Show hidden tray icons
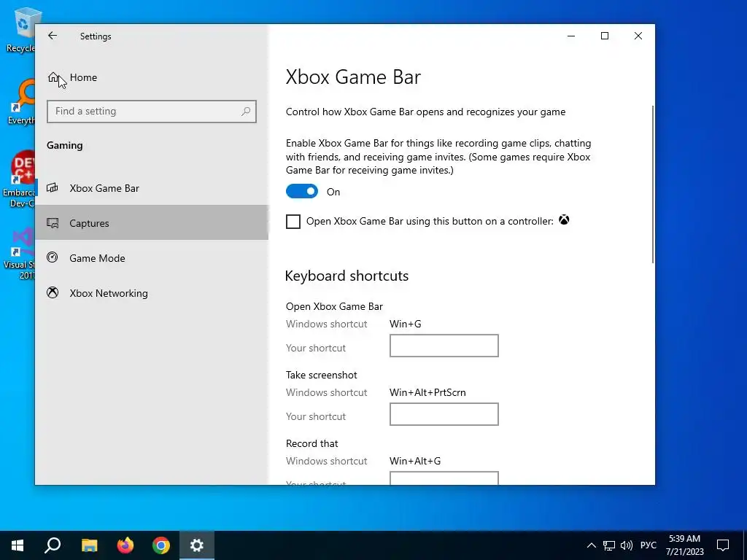The image size is (747, 560). [591, 545]
